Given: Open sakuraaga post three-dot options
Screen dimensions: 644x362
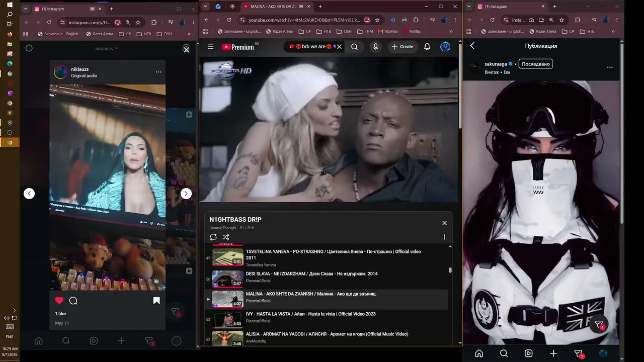Looking at the screenshot, I should (x=610, y=67).
